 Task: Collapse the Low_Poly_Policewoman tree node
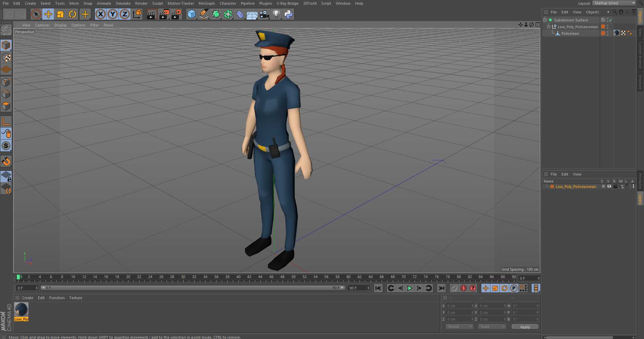click(549, 27)
